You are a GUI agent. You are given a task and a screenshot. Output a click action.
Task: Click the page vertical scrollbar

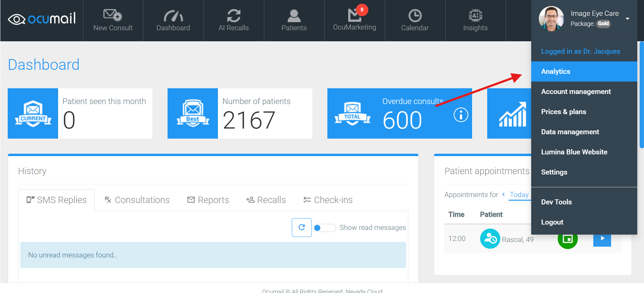tap(642, 95)
